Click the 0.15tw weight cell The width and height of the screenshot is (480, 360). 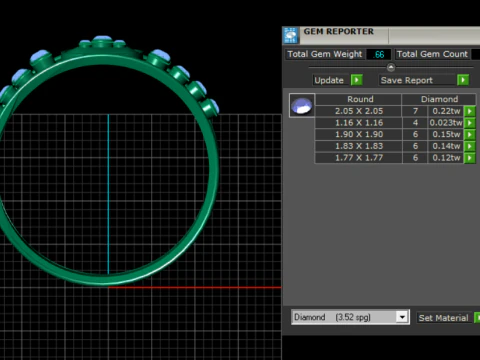446,134
